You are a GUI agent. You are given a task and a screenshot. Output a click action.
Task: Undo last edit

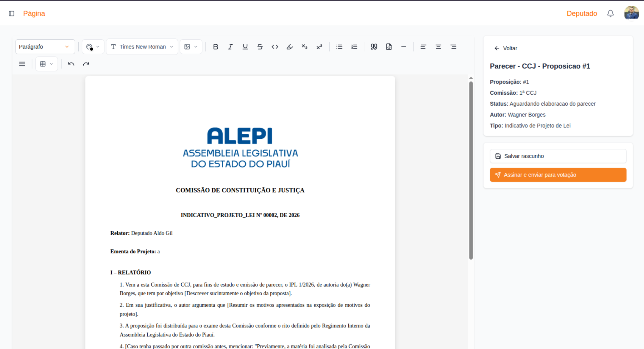pyautogui.click(x=71, y=64)
